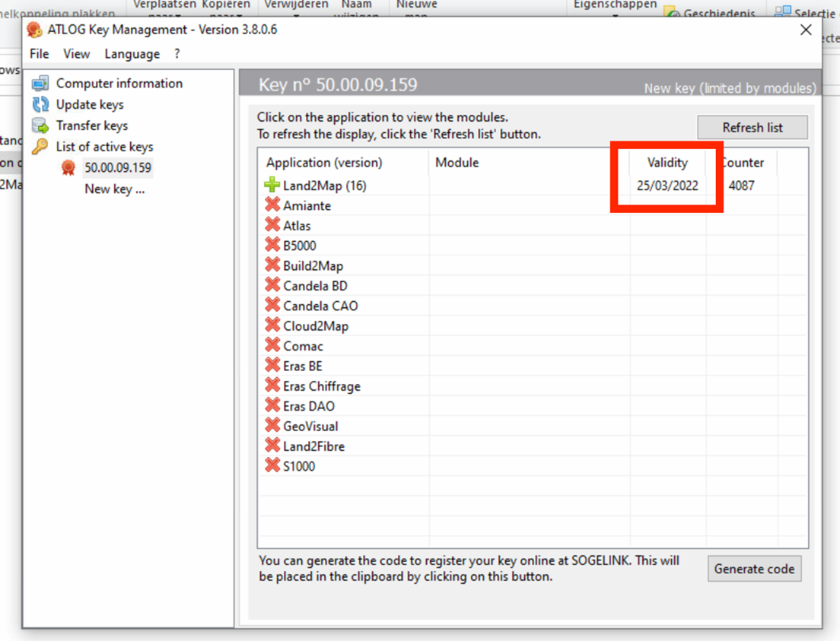Screen dimensions: 840x641
Task: Click the Transfer keys database icon
Action: point(40,125)
